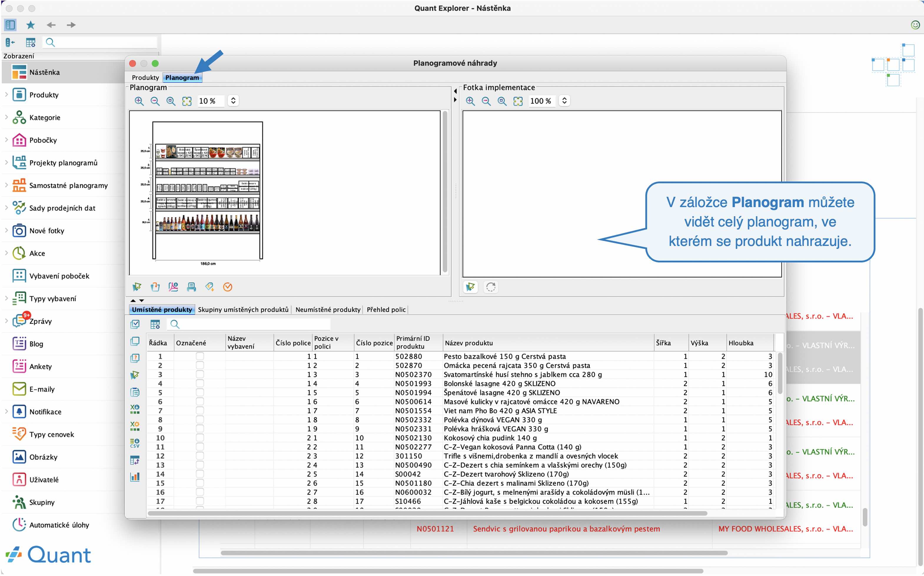Sort by Název produktu column header

pyautogui.click(x=548, y=343)
